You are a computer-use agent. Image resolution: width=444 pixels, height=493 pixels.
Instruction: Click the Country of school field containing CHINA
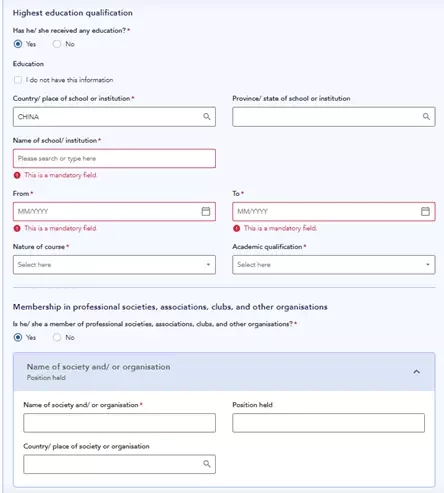click(x=114, y=117)
